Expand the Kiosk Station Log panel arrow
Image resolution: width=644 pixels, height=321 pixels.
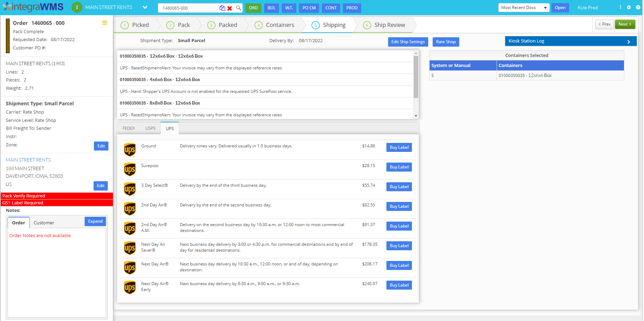pos(629,42)
